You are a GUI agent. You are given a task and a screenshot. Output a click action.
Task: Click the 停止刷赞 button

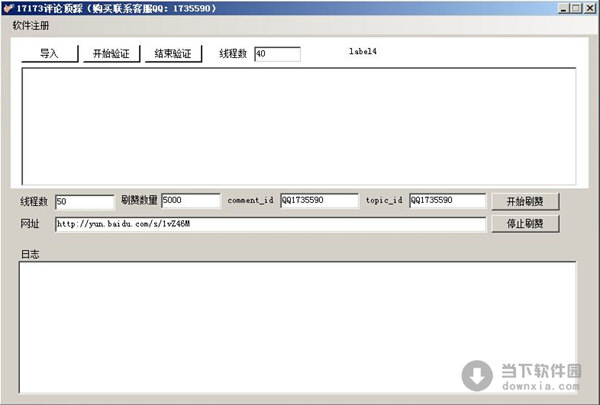tap(525, 224)
